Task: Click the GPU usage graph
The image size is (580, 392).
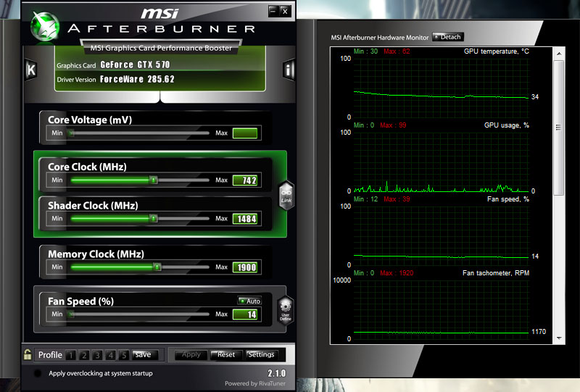Action: tap(442, 162)
